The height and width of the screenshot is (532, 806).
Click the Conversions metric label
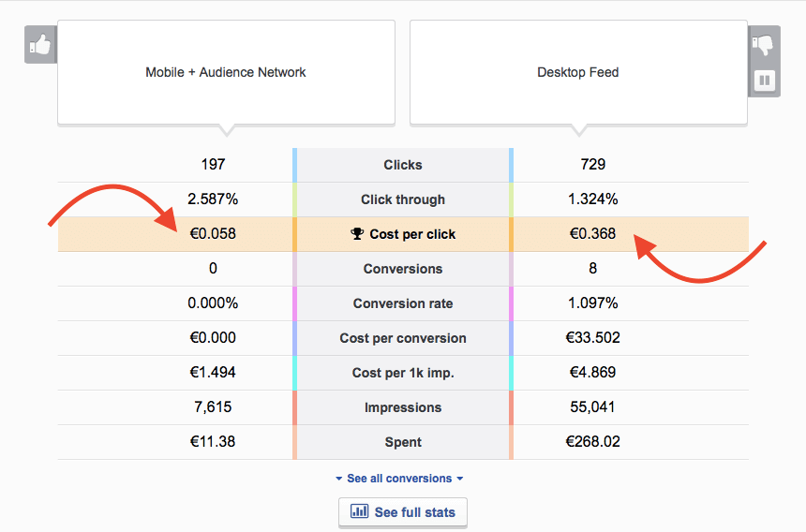(x=403, y=269)
